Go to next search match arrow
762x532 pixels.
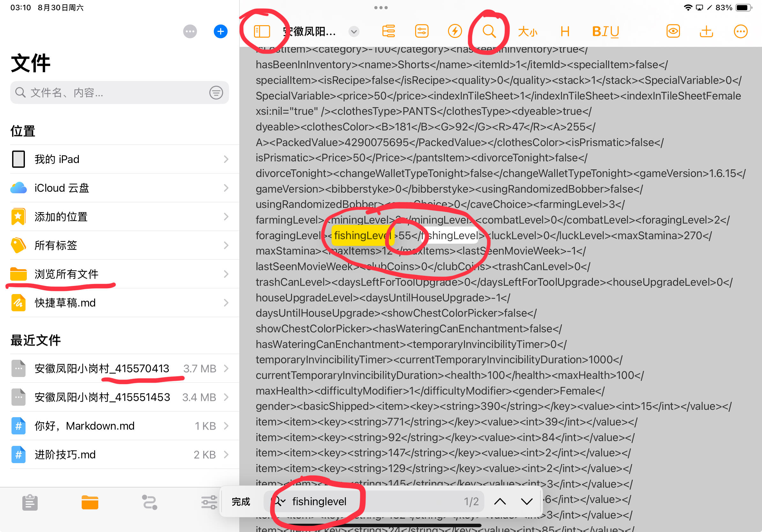527,501
